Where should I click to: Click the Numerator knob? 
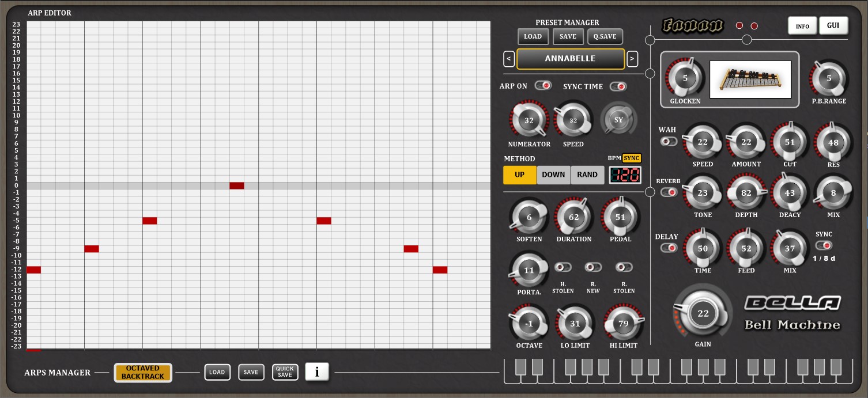tap(529, 121)
